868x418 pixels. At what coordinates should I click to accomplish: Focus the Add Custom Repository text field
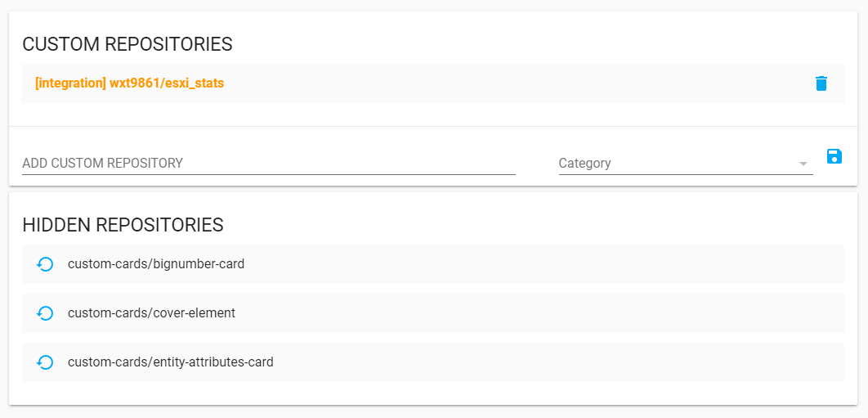[268, 163]
